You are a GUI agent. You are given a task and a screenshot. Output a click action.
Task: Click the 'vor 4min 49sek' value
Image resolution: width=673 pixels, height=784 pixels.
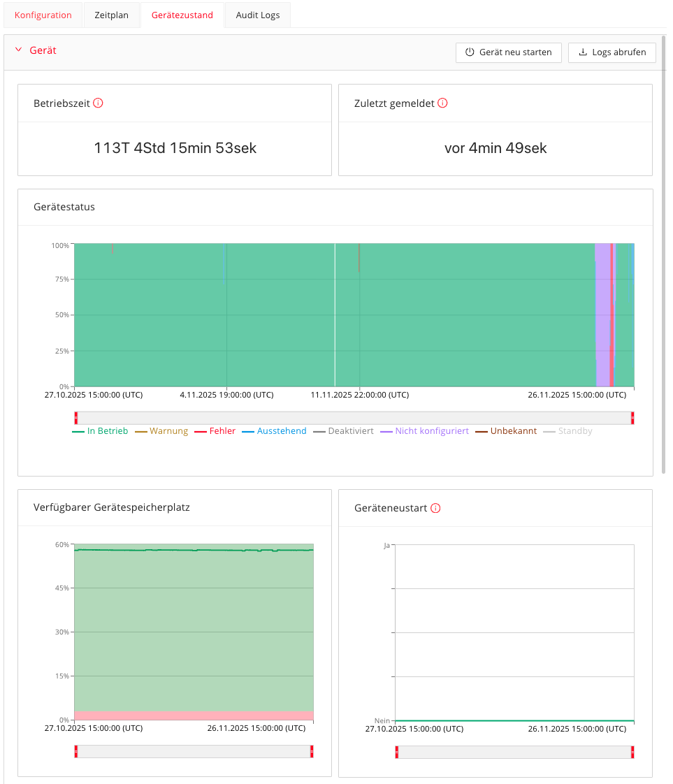495,148
